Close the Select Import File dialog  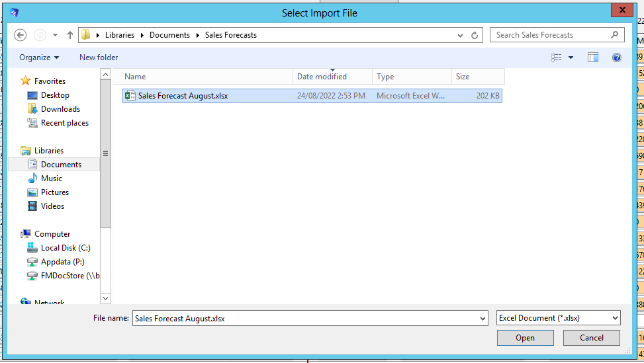622,11
